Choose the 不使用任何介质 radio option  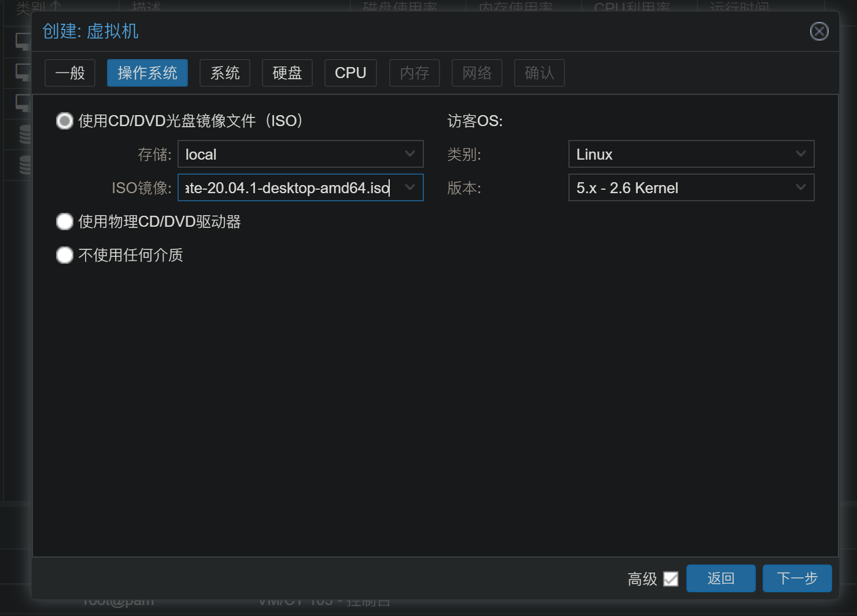click(x=65, y=255)
